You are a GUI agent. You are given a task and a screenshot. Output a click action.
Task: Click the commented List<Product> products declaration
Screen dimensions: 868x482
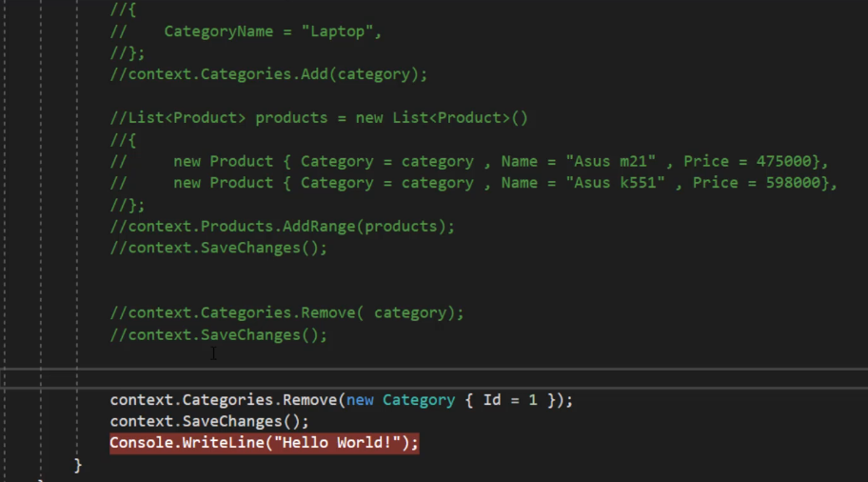[319, 118]
